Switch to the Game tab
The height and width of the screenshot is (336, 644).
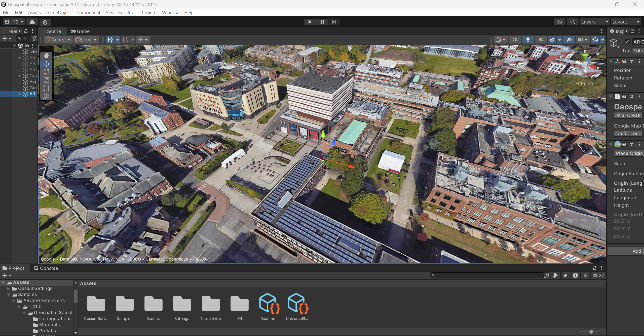(x=80, y=31)
